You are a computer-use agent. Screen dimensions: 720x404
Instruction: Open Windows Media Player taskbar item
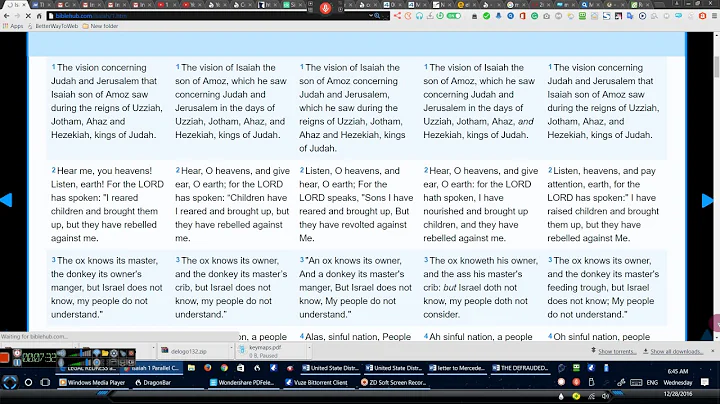92,382
